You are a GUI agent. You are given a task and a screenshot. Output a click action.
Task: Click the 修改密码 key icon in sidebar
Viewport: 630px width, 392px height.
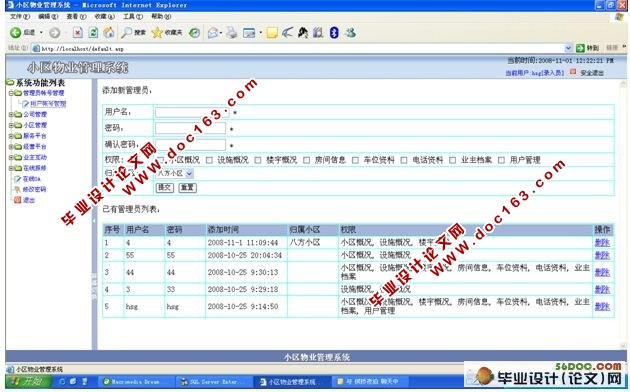pos(17,189)
